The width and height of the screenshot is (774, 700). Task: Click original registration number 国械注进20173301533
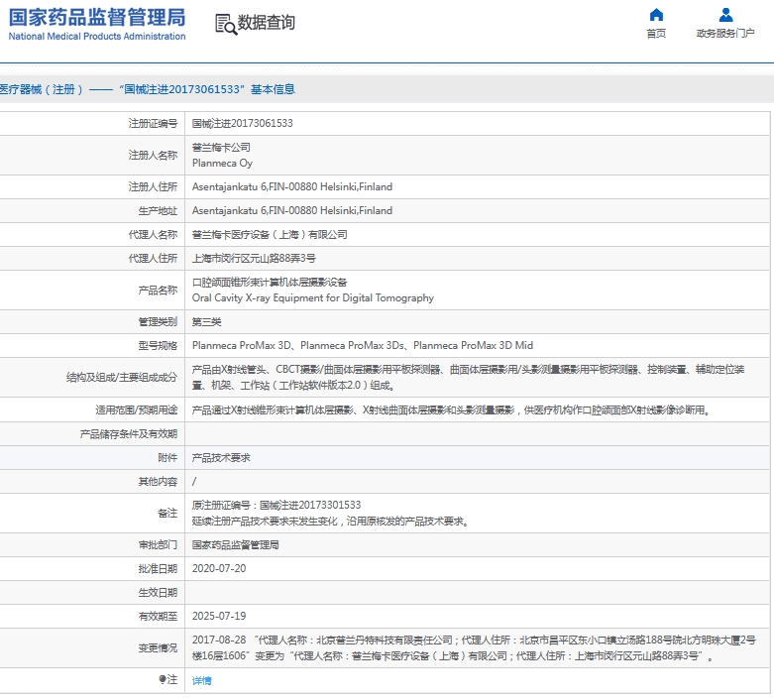(x=310, y=505)
